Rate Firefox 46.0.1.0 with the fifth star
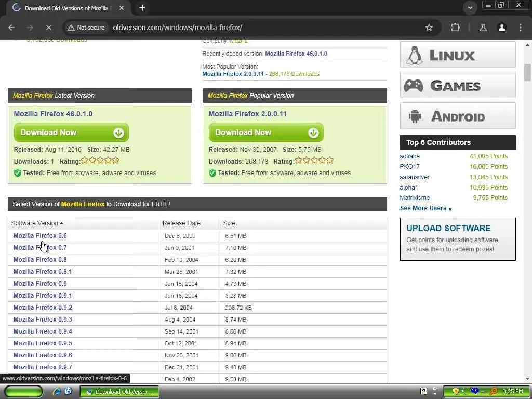 click(116, 160)
